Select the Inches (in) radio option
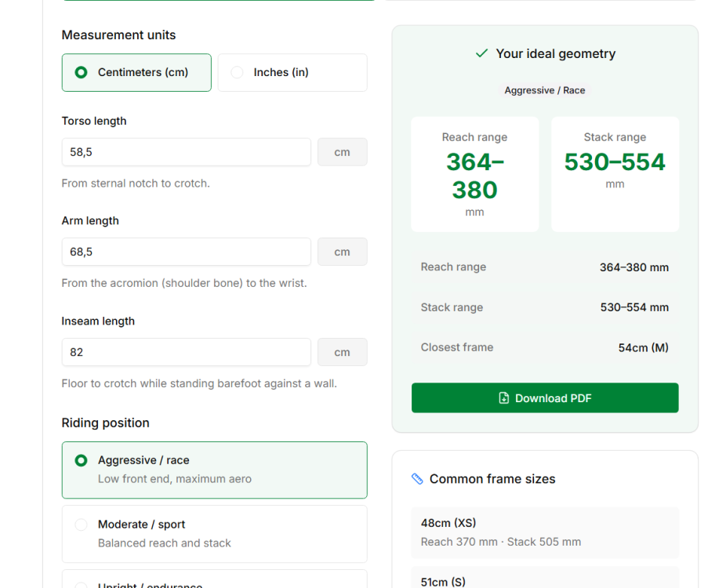Screen dimensions: 708x588 coord(292,72)
